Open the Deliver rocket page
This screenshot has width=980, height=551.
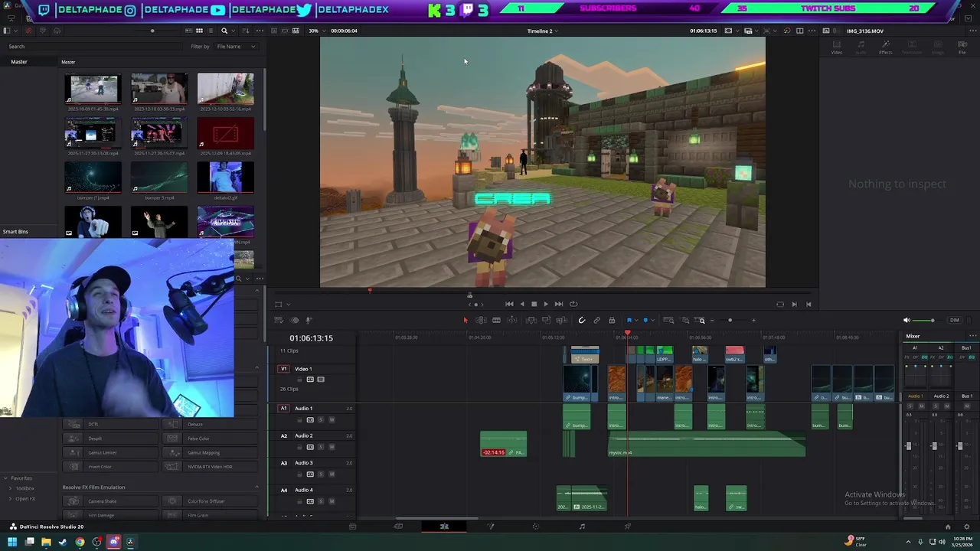coord(628,527)
